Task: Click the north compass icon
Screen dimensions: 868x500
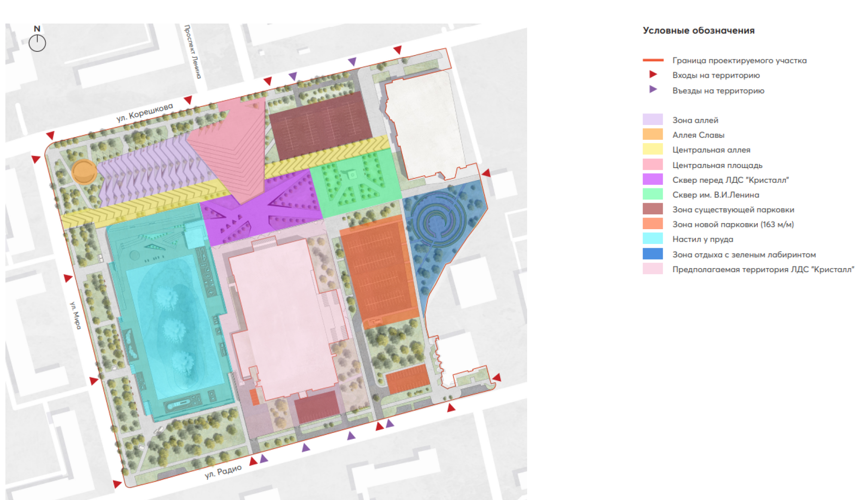Action: coord(37,43)
